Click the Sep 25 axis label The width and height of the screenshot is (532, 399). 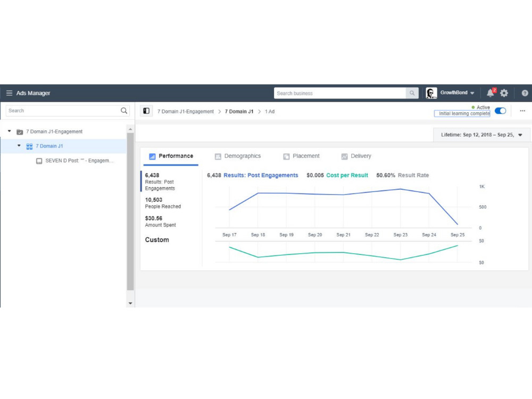(458, 235)
